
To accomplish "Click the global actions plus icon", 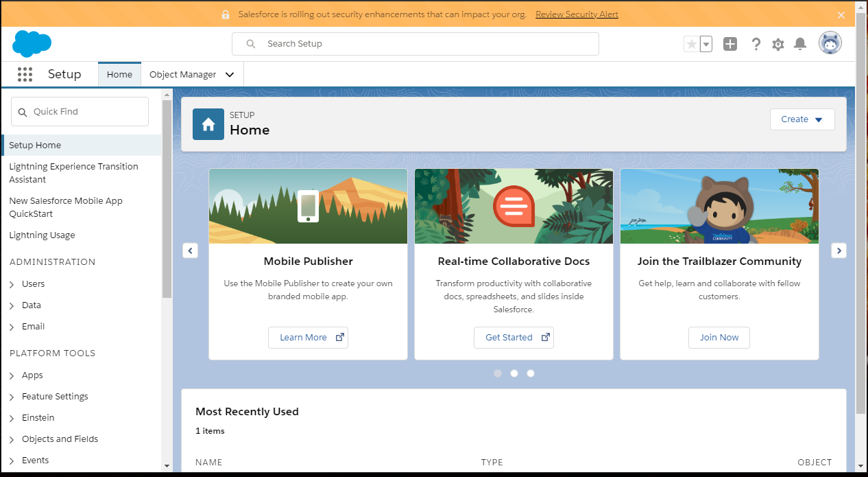I will 730,44.
